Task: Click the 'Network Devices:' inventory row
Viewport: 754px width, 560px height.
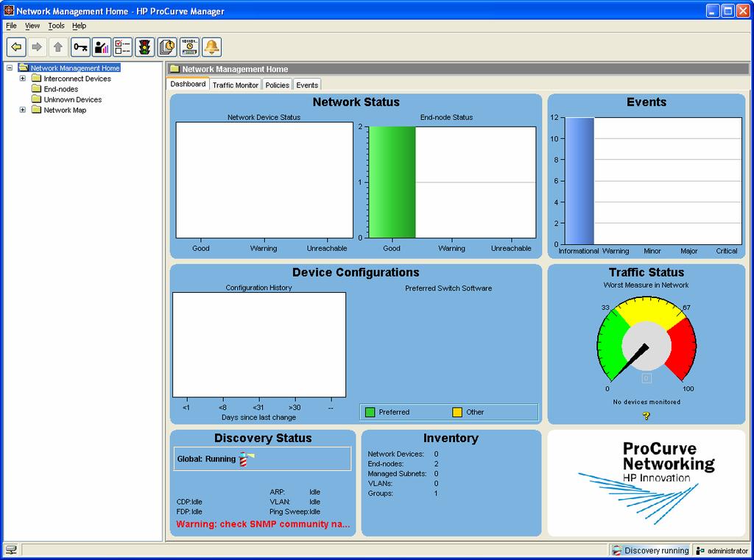Action: [403, 454]
